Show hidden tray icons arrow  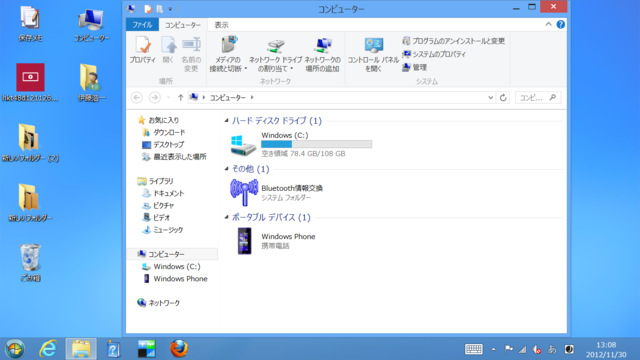(x=493, y=349)
